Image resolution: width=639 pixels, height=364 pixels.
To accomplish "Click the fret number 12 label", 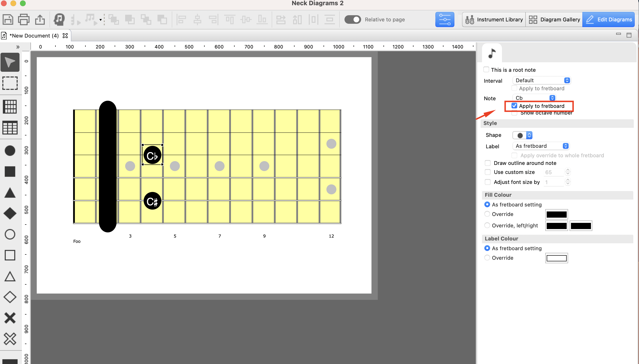I will (x=331, y=236).
